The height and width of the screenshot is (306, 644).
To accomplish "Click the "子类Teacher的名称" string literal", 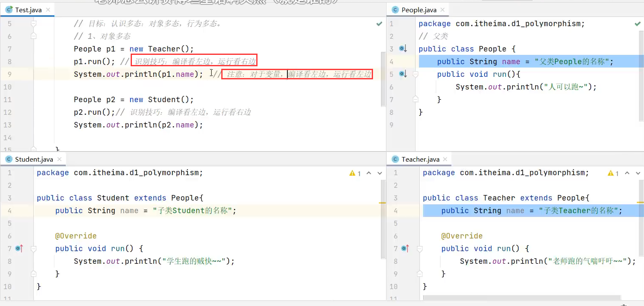I will [x=578, y=211].
